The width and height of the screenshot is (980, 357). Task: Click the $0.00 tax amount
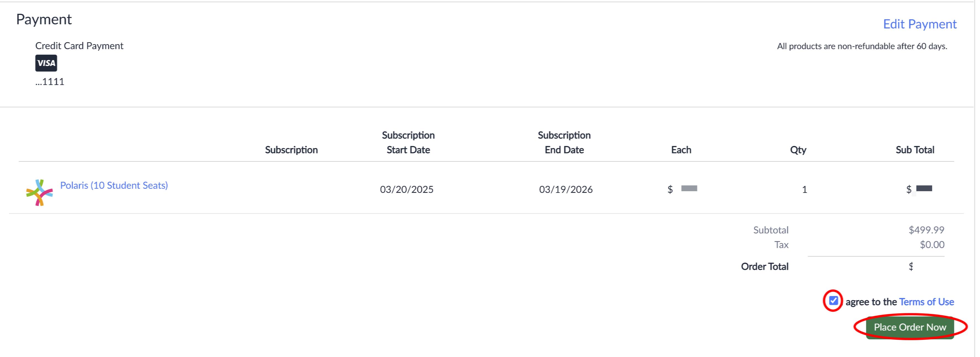pyautogui.click(x=932, y=245)
